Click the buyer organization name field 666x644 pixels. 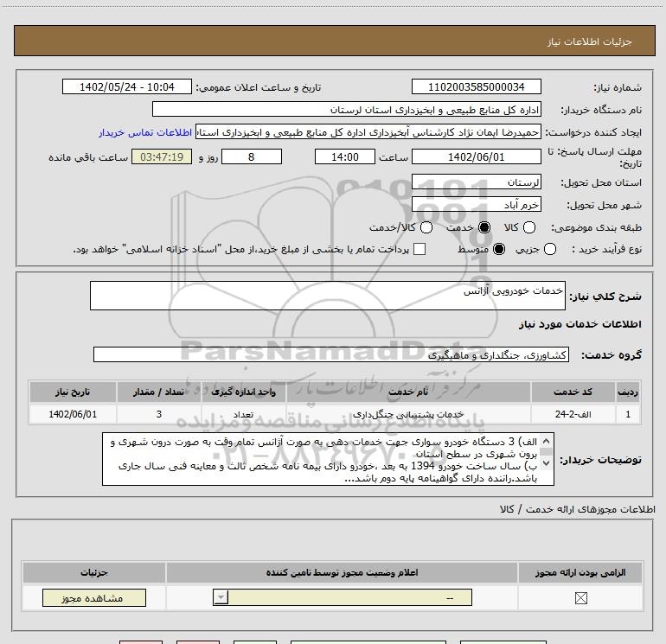click(347, 109)
